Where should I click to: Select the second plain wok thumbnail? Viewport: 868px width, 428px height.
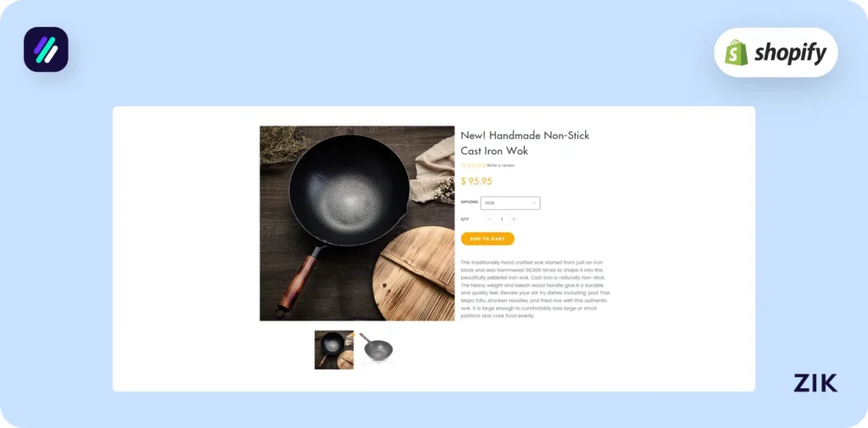coord(376,348)
